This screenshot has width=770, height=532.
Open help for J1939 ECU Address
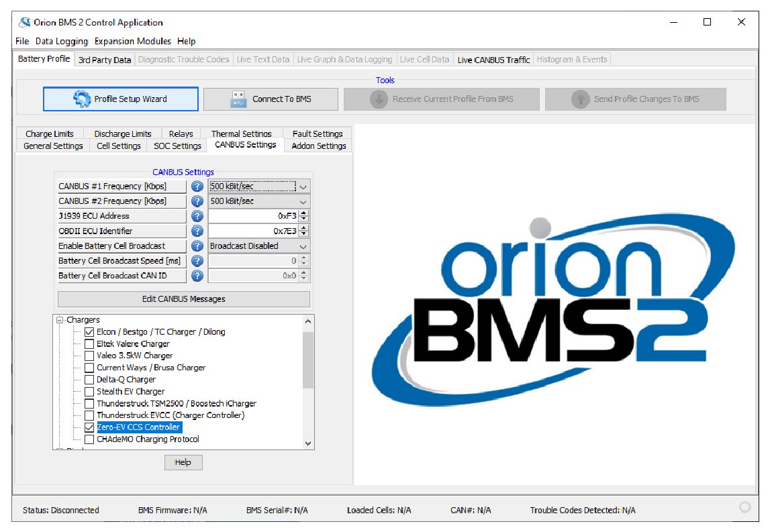[x=197, y=216]
